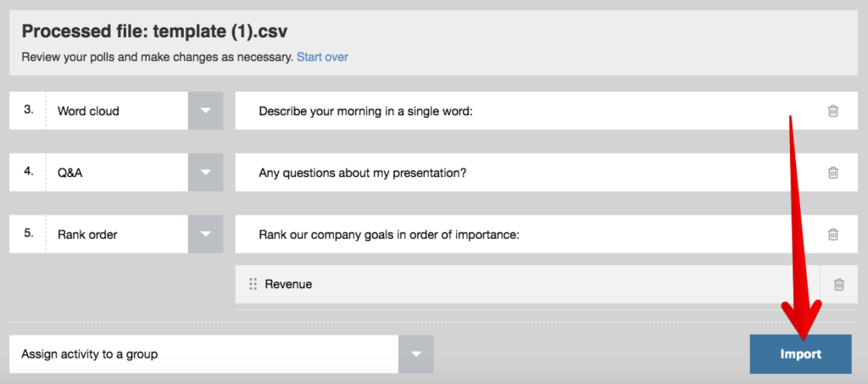Delete the Q&A question using its trash icon
Viewport: 868px width, 384px height.
832,173
